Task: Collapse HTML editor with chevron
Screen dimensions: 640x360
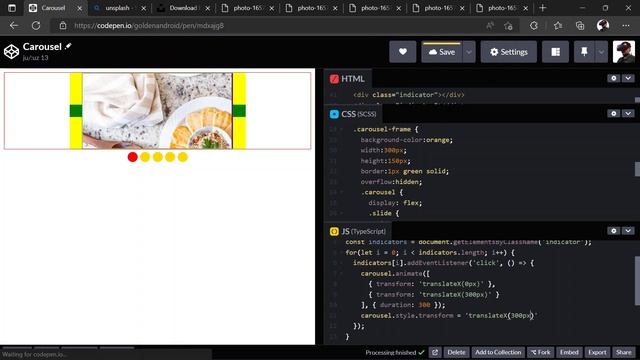Action: point(628,78)
